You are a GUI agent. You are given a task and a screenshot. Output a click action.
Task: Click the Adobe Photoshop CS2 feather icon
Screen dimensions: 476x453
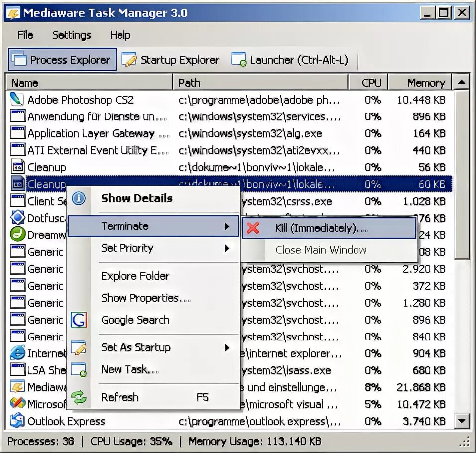pos(17,99)
